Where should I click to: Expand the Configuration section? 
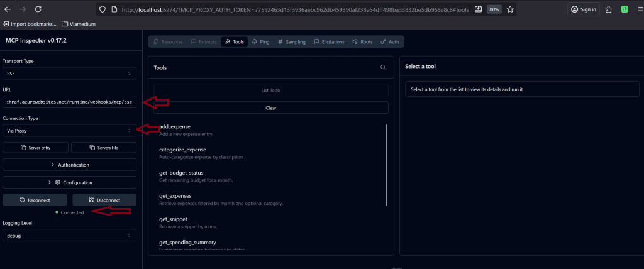pos(69,182)
